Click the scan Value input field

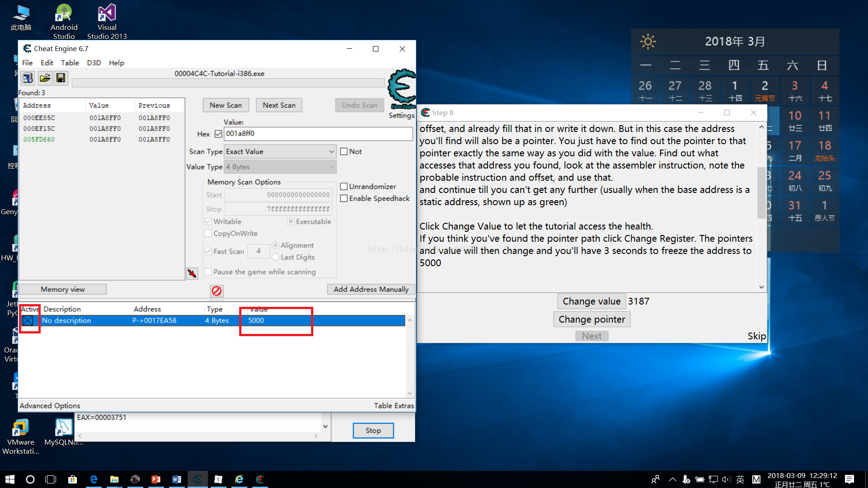pyautogui.click(x=318, y=134)
